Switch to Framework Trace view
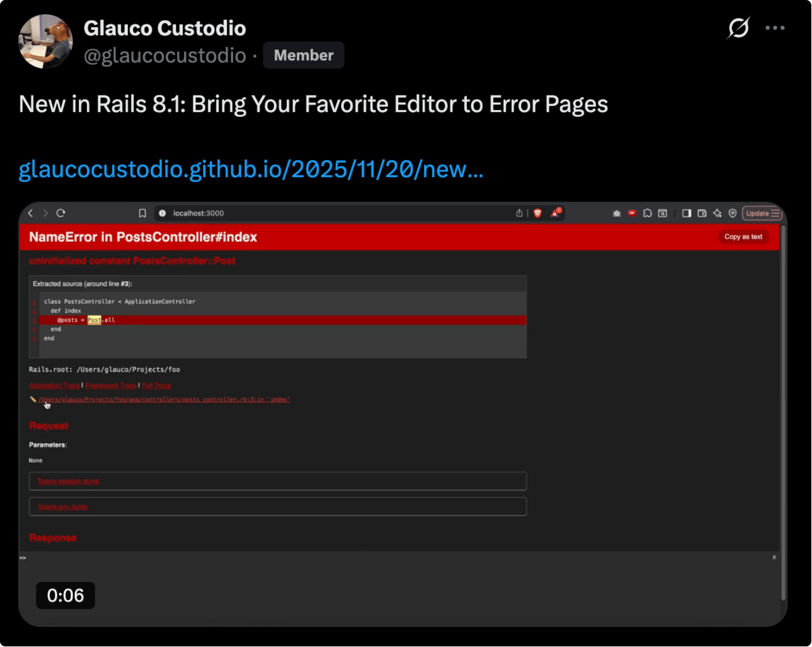Screen dimensions: 812x647 (110, 385)
